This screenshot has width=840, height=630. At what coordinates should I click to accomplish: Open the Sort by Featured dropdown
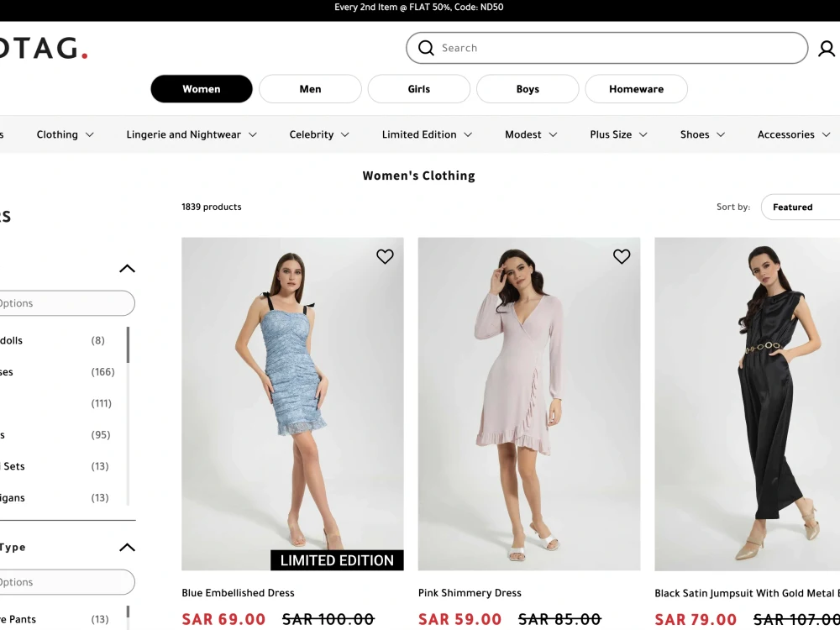coord(801,207)
